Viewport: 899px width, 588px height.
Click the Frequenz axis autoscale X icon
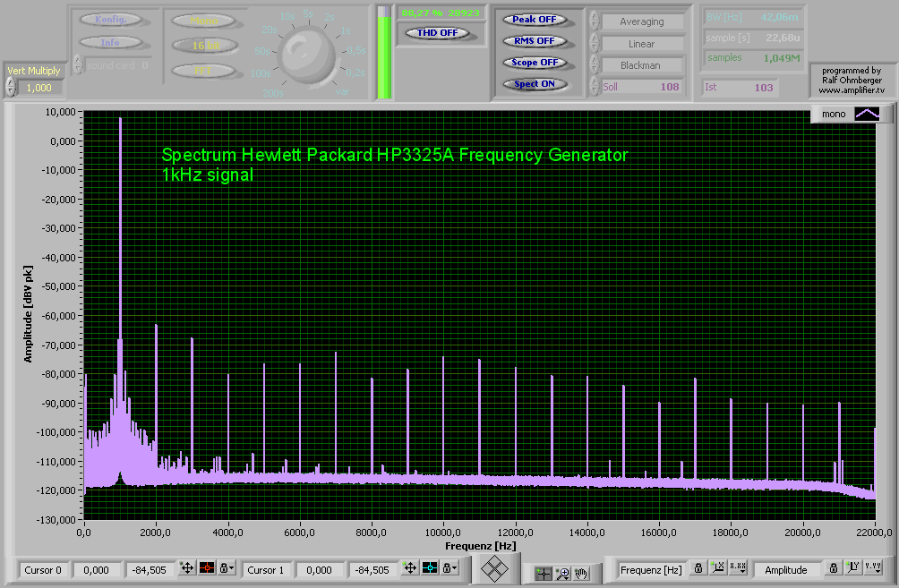717,568
